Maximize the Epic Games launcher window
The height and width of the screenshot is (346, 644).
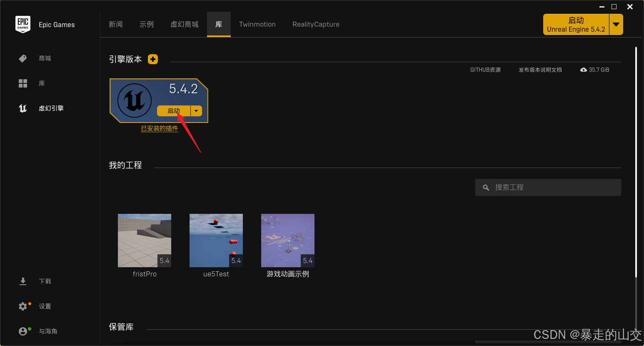point(614,7)
